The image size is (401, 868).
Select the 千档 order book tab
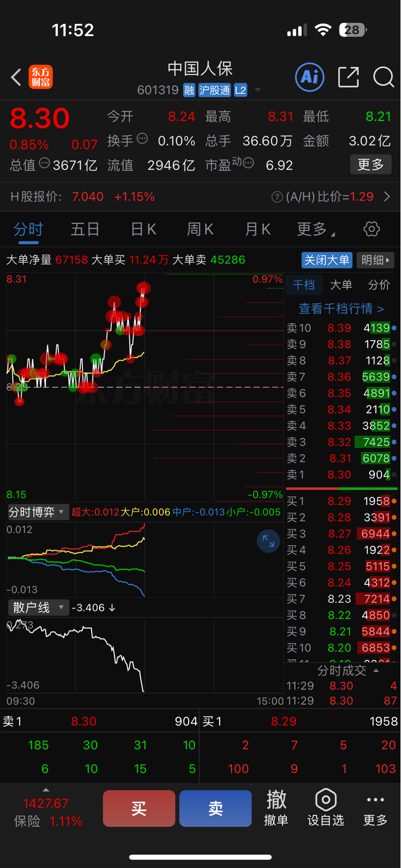coord(304,285)
